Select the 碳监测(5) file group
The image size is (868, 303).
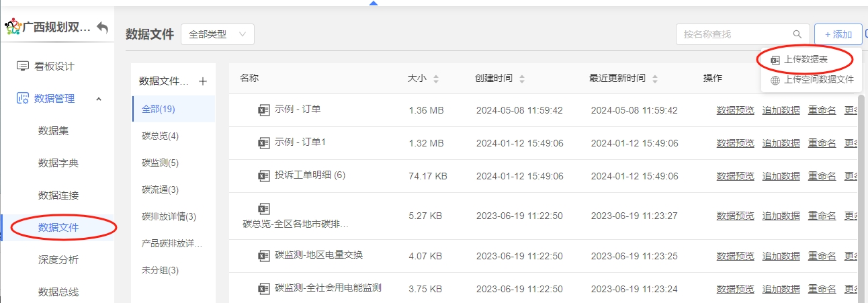[x=160, y=163]
